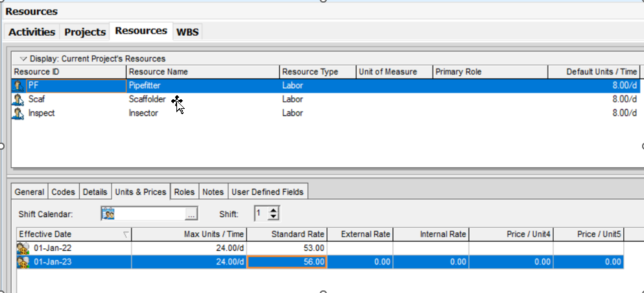Click the Standard Rate 56.00 cell

[x=287, y=262]
